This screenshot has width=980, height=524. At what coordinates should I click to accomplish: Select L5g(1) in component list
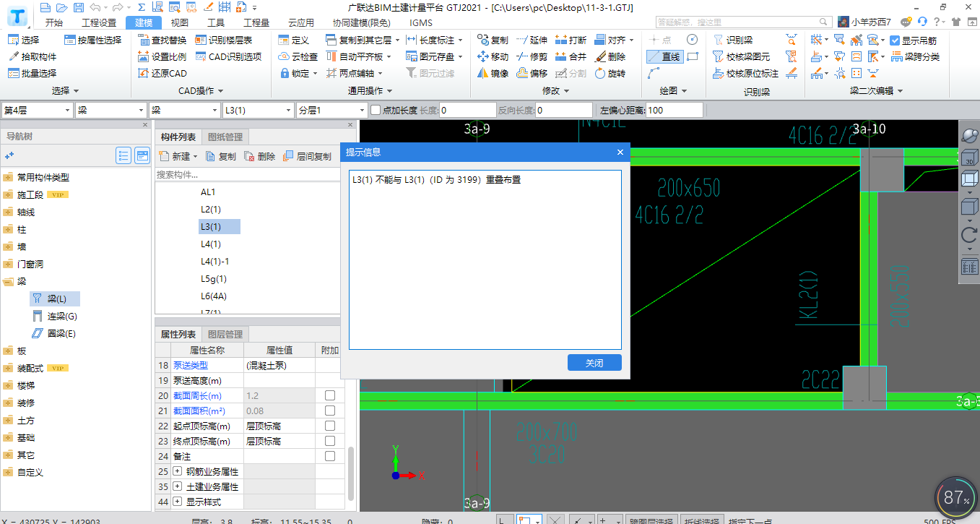tap(214, 279)
